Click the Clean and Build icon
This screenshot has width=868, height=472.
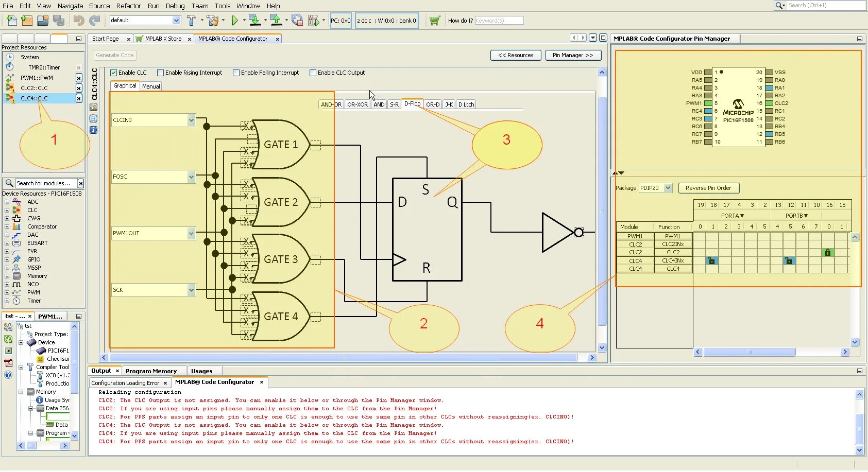(212, 21)
